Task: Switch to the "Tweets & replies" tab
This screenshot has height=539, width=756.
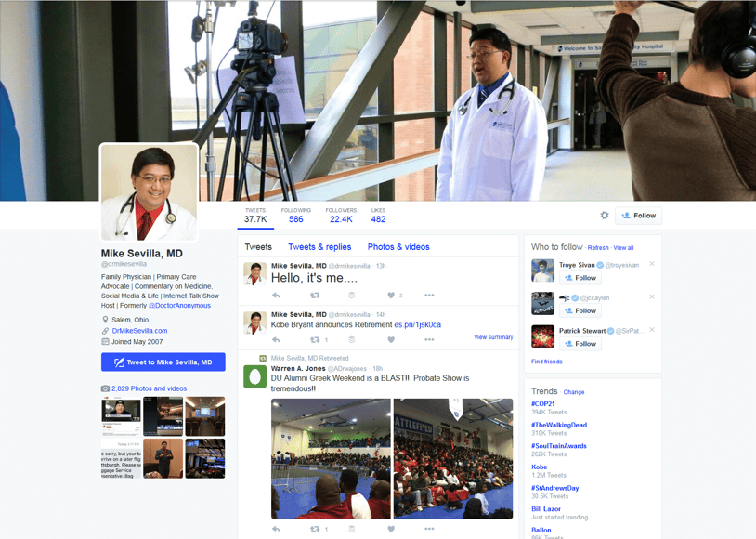Action: click(320, 246)
